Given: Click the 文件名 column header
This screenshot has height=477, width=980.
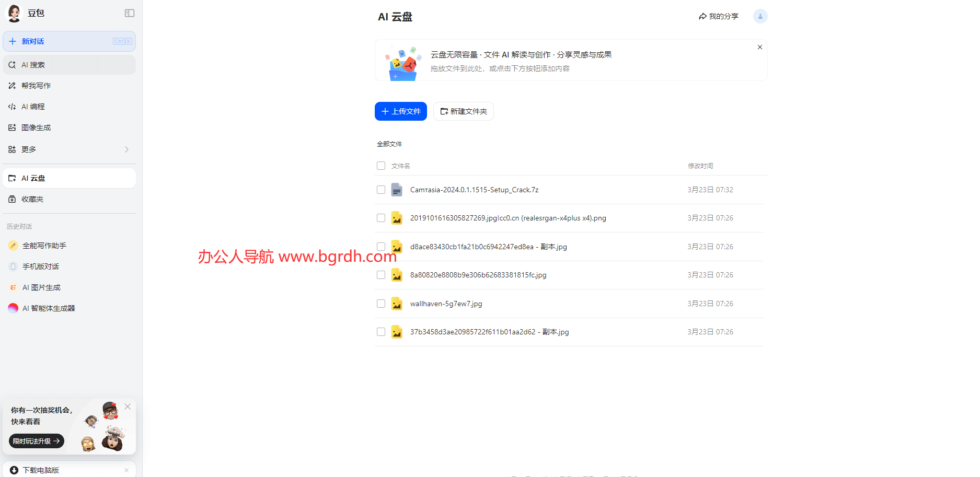Looking at the screenshot, I should pos(400,166).
